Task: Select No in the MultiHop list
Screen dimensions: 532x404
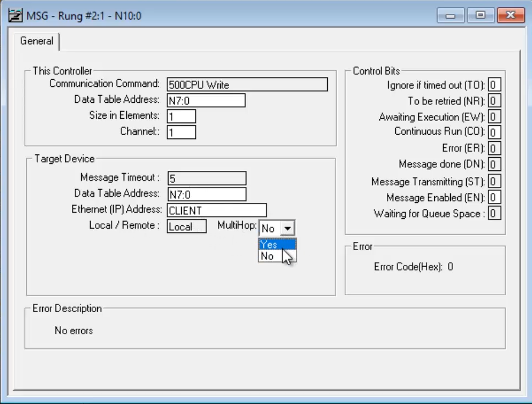Action: point(277,256)
